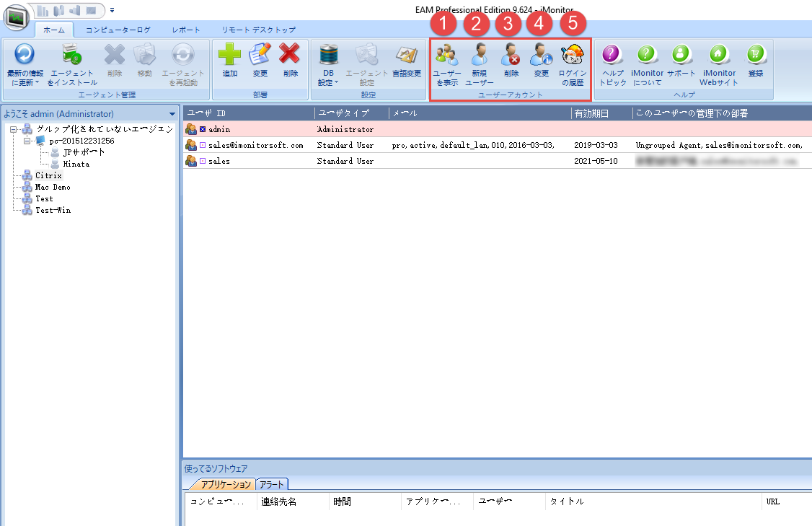Sort by the ユーザ ID column header
812x526 pixels.
pos(249,113)
